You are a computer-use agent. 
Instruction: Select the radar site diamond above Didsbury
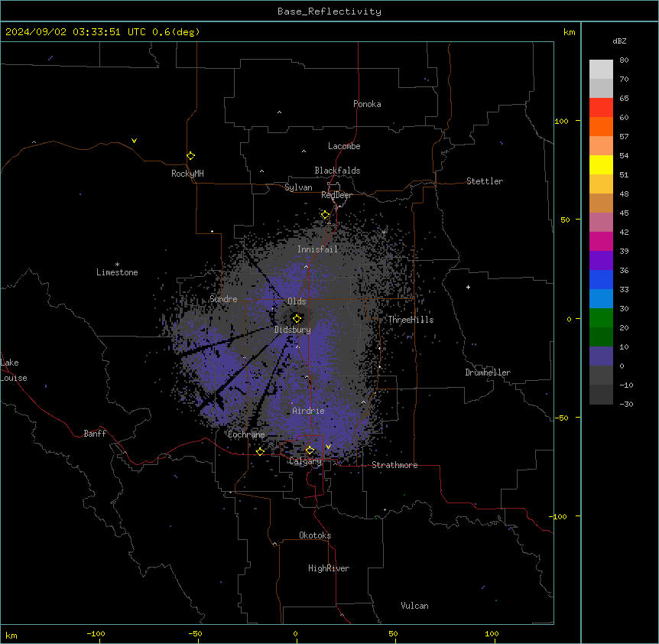tap(297, 319)
